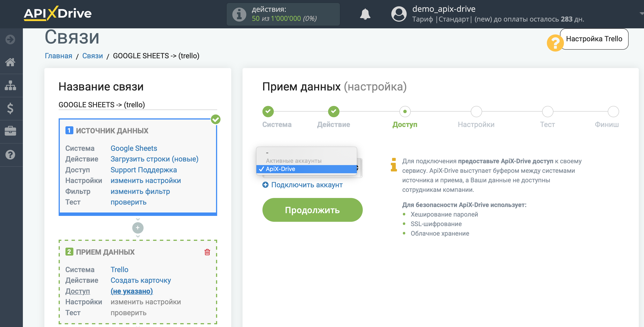Viewport: 644px width, 327px height.
Task: Click receiver изменить настройки text
Action: [x=146, y=302]
